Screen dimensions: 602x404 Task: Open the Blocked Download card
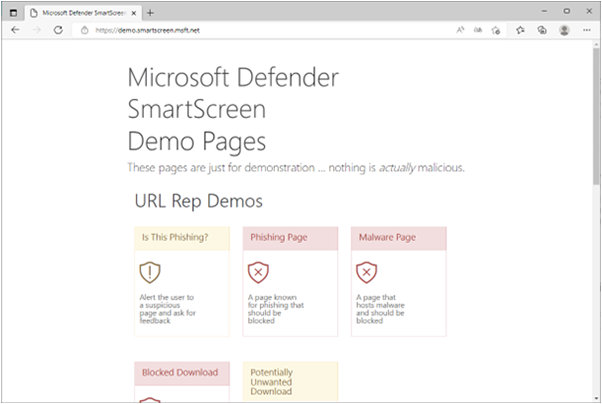182,381
